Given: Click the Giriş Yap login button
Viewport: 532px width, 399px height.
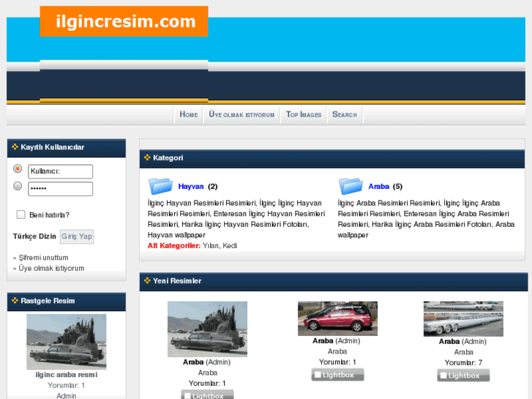Looking at the screenshot, I should [77, 236].
